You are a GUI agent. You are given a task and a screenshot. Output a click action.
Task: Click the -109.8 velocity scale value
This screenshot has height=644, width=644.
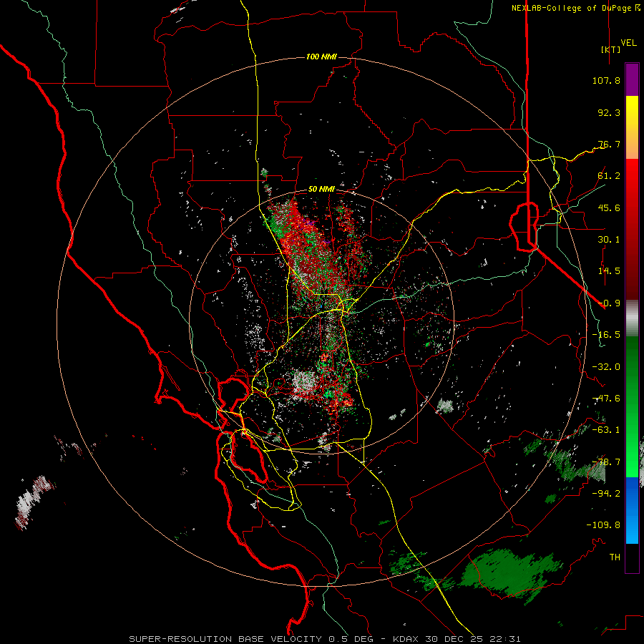tap(603, 525)
